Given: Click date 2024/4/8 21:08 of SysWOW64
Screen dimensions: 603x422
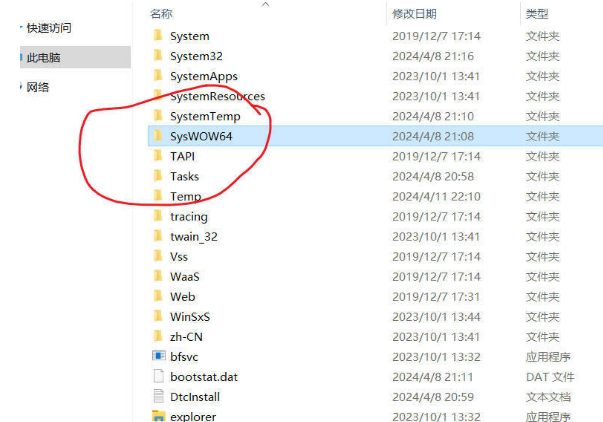Looking at the screenshot, I should [433, 137].
